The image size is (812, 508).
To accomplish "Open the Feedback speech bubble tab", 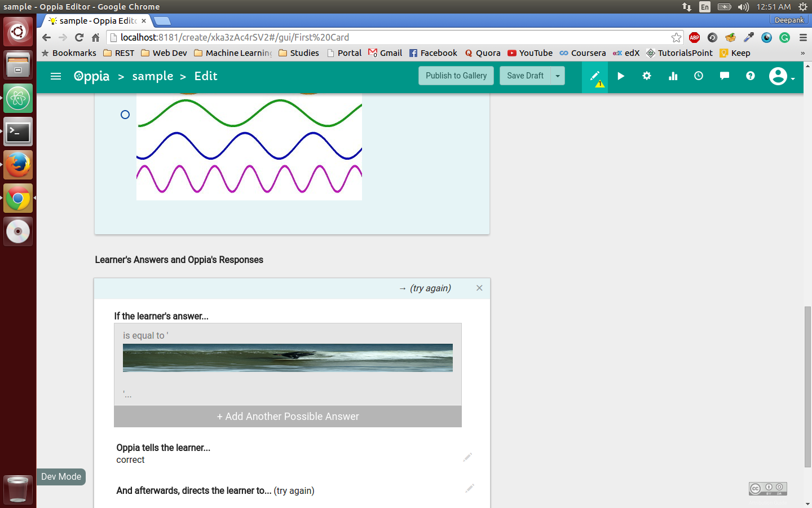I will click(725, 76).
